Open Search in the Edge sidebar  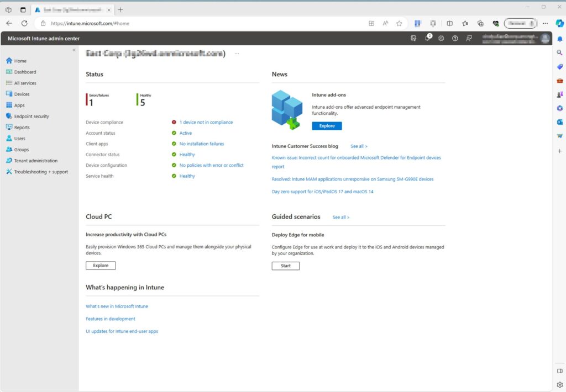pyautogui.click(x=559, y=52)
